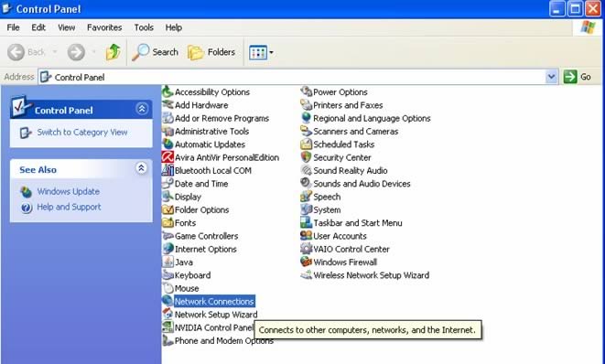Open Scheduled Tasks icon
605x364 pixels.
pos(306,145)
